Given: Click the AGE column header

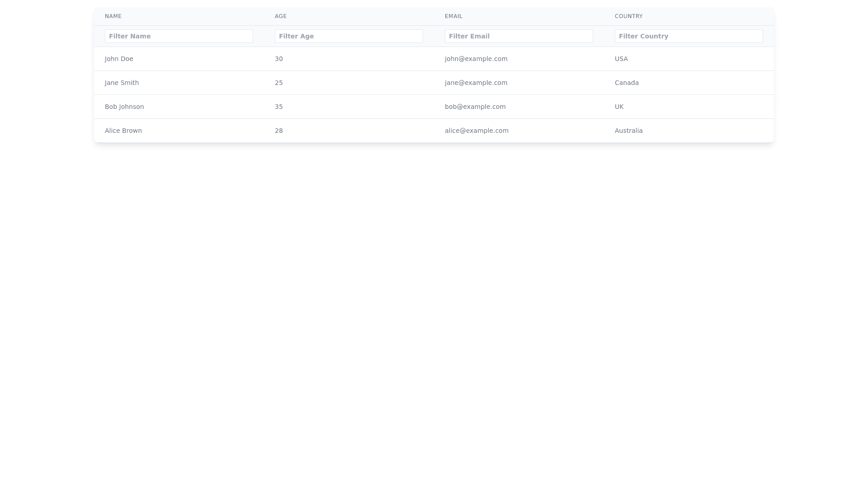Looking at the screenshot, I should (281, 16).
